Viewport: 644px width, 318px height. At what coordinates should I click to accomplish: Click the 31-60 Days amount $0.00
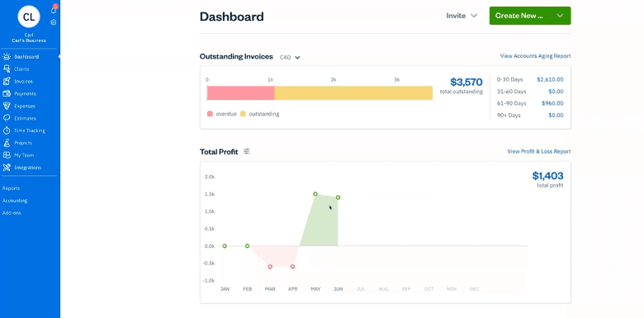(556, 92)
